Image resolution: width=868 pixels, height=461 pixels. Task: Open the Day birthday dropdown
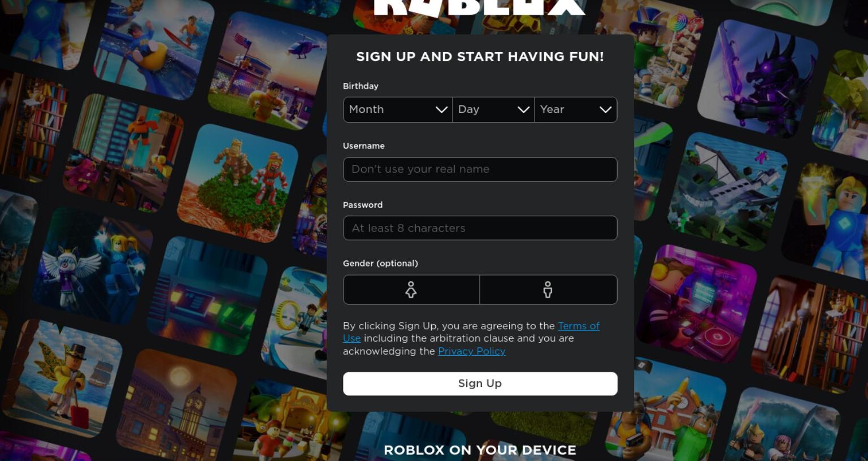(x=493, y=110)
